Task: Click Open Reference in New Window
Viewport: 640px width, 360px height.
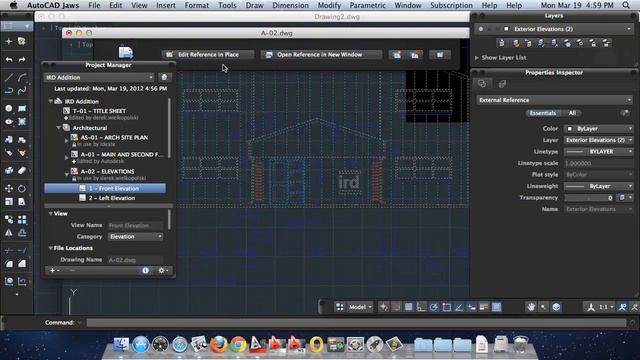Action: click(x=321, y=55)
